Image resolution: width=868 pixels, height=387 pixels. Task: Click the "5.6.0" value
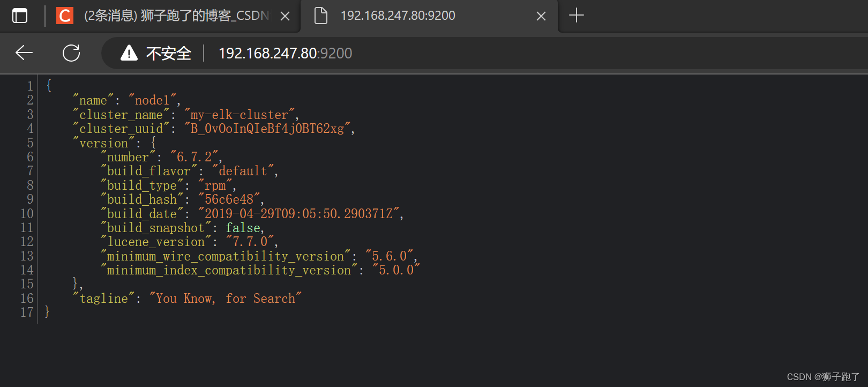pos(390,256)
